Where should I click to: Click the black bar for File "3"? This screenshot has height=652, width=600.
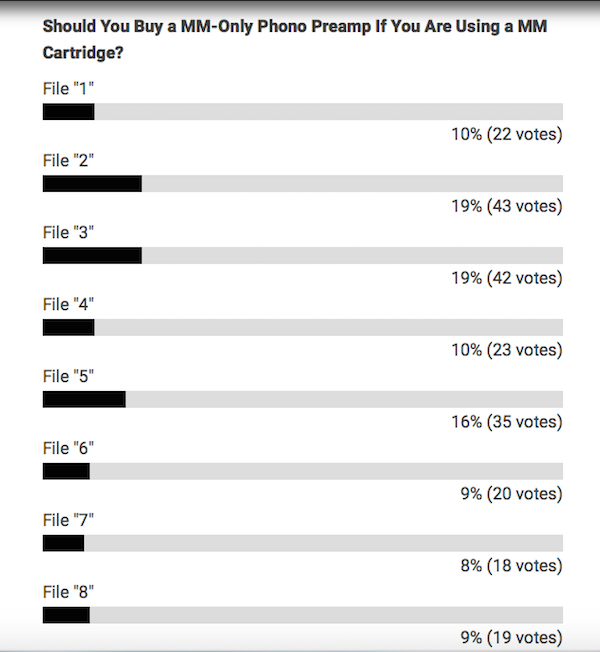[x=92, y=256]
